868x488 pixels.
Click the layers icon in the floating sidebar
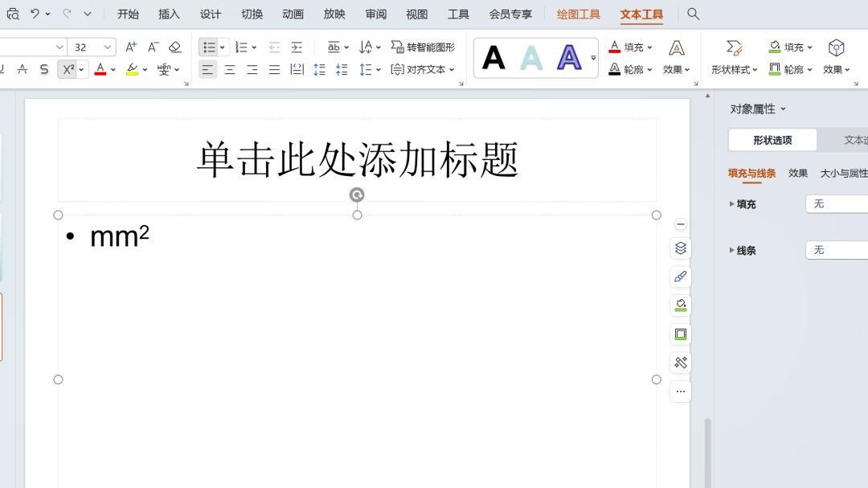click(680, 248)
